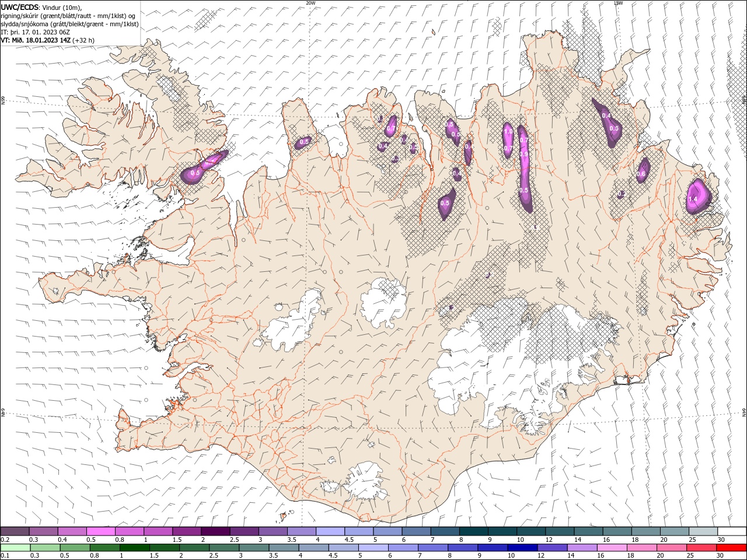This screenshot has height=560, width=747.
Task: Pick the lower legend swatch between 14 and 16
Action: point(582,548)
